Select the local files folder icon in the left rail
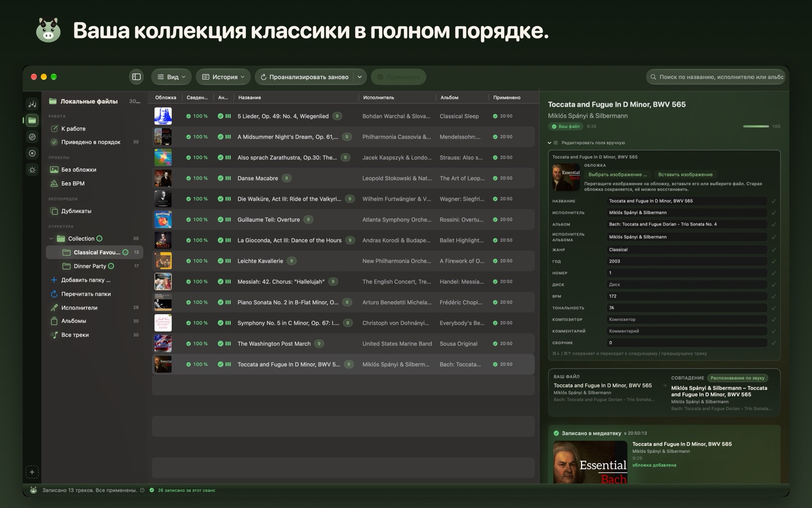 (32, 120)
